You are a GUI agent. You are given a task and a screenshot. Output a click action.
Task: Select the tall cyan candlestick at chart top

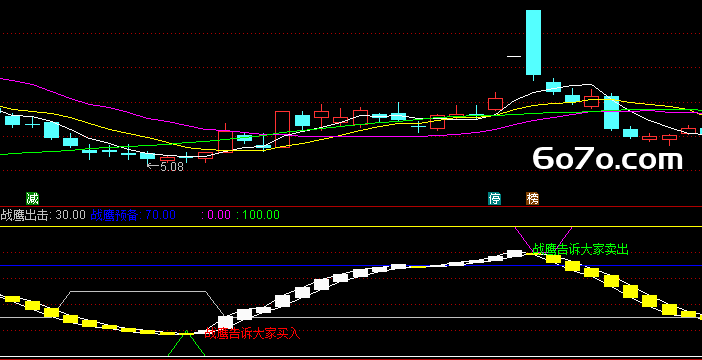[x=533, y=43]
